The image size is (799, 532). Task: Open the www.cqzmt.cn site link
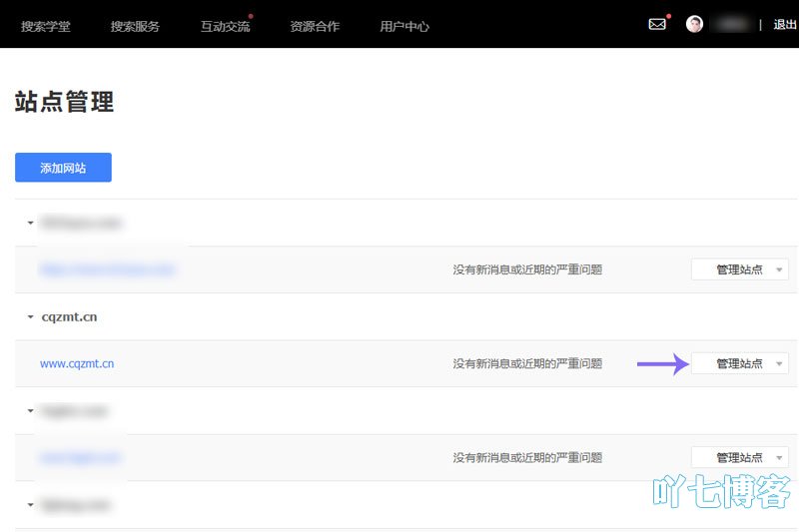point(77,363)
